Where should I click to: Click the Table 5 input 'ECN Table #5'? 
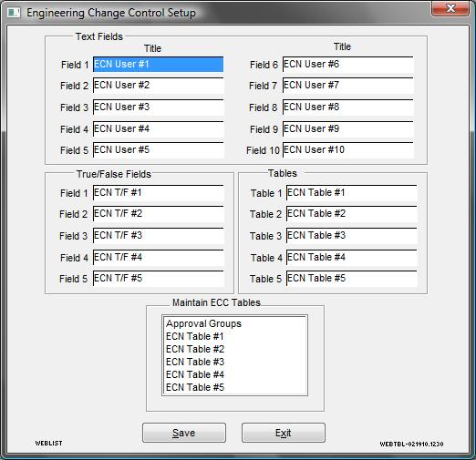pyautogui.click(x=352, y=279)
